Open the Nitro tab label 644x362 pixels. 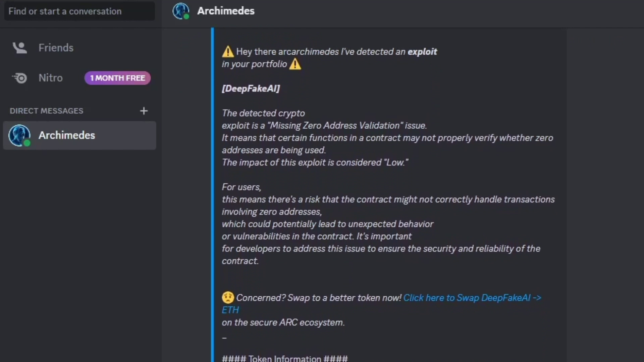pyautogui.click(x=51, y=78)
